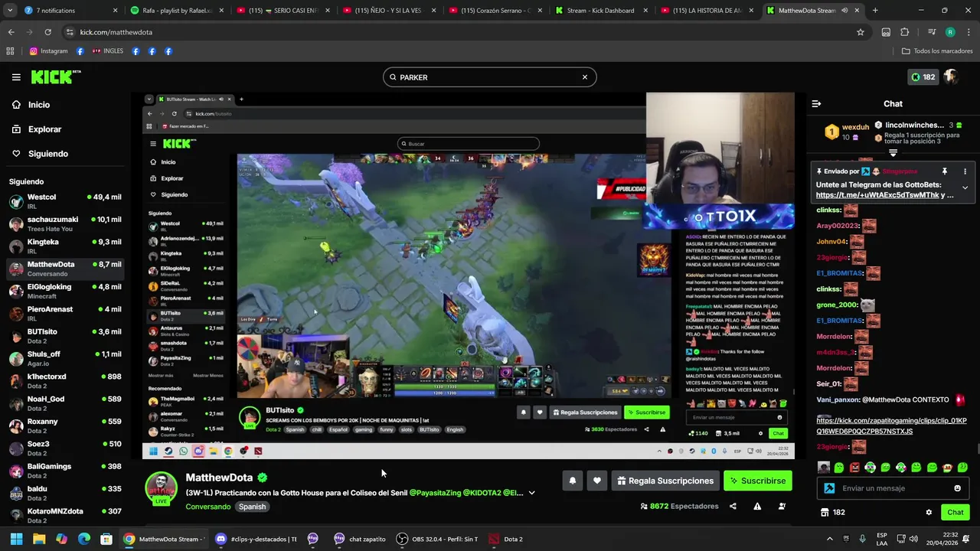Viewport: 980px width, 551px height.
Task: Open the Kick hamburger sidebar menu
Action: click(x=16, y=77)
